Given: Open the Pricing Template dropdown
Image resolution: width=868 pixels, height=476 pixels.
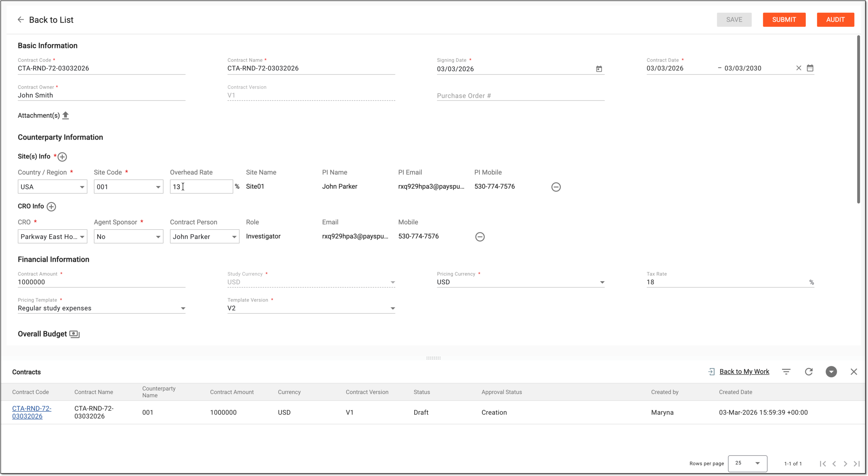Looking at the screenshot, I should (101, 309).
